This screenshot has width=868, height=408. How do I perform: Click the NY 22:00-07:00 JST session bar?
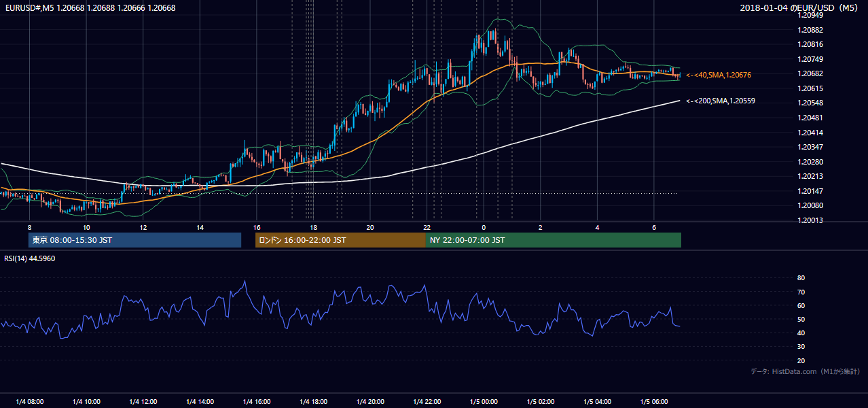click(x=554, y=240)
